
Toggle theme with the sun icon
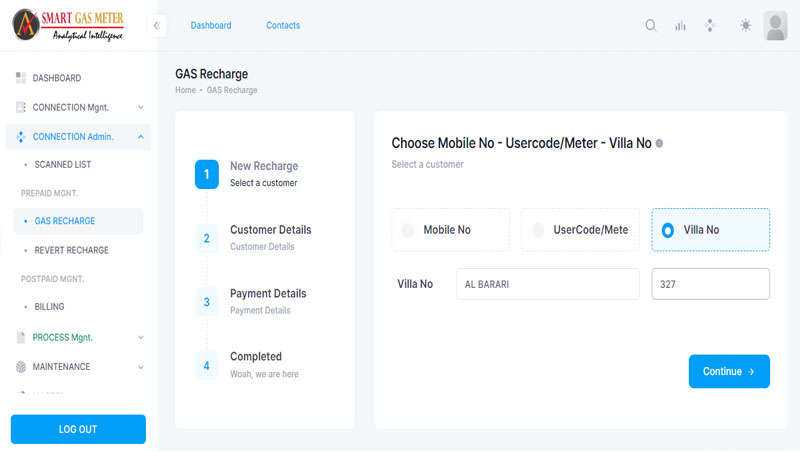click(x=745, y=26)
